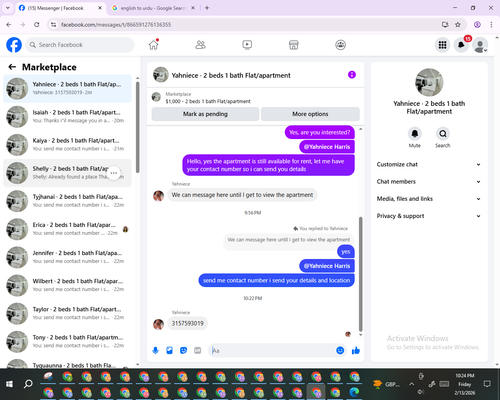Choose a sticker icon in composer
Screen dimensions: 500x400
[x=183, y=350]
